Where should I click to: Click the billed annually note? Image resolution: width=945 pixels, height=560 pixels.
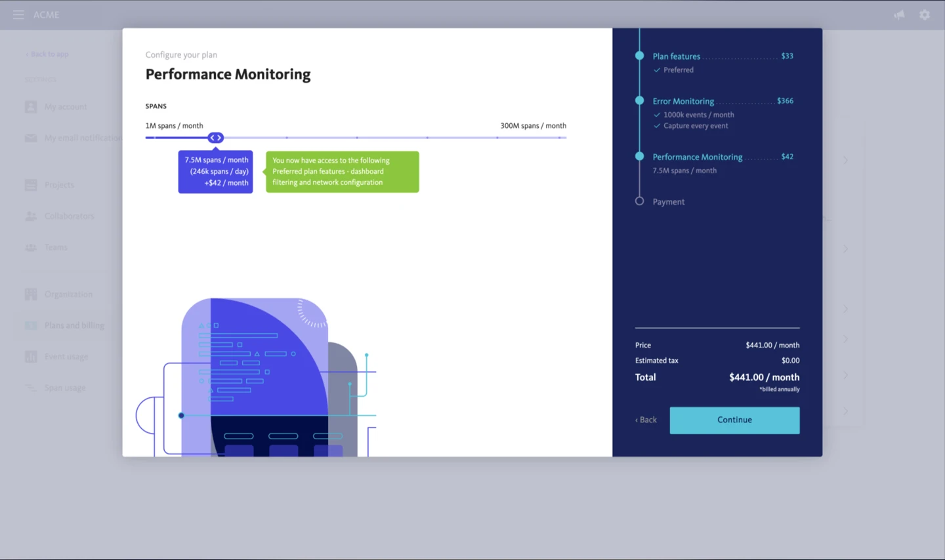coord(780,390)
